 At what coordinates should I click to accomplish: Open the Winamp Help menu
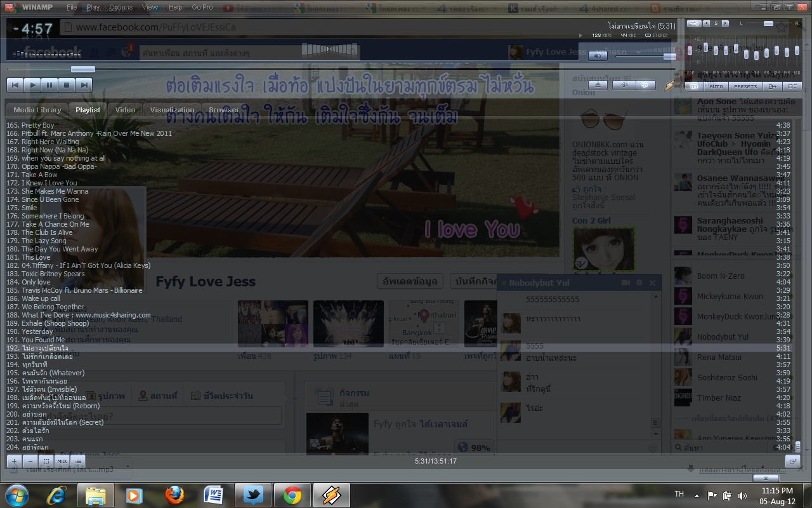click(x=176, y=7)
